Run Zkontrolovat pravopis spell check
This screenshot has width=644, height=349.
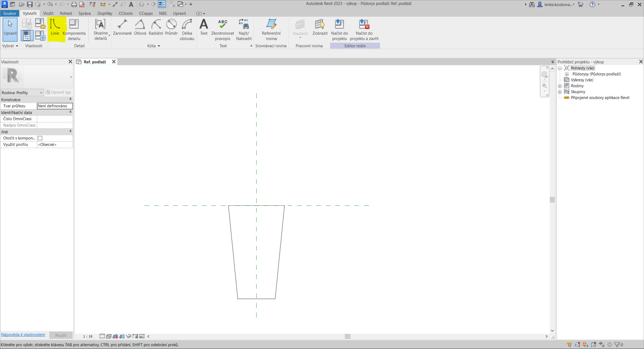click(x=222, y=29)
